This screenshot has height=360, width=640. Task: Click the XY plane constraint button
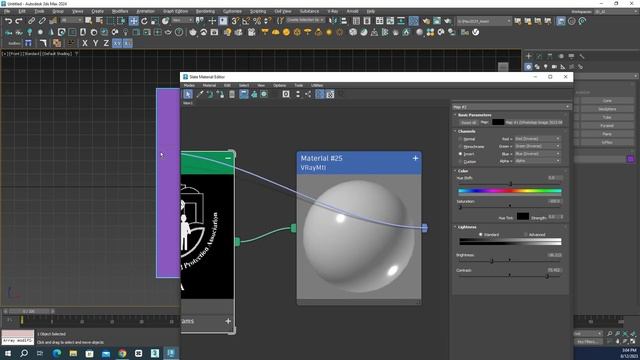(x=117, y=43)
